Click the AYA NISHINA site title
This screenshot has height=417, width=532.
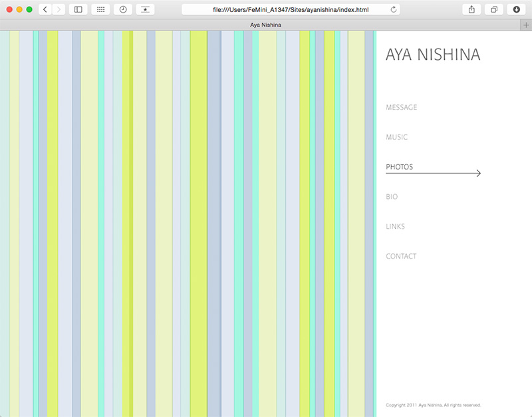click(x=433, y=55)
